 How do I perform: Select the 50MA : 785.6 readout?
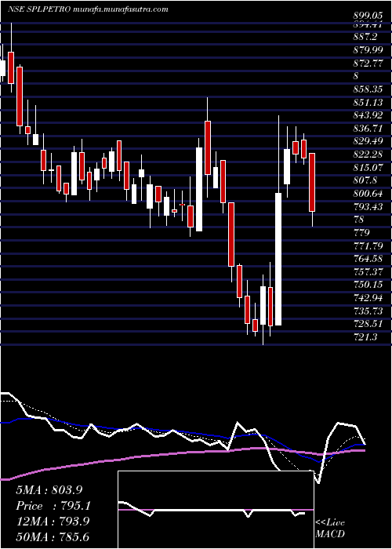click(53, 536)
